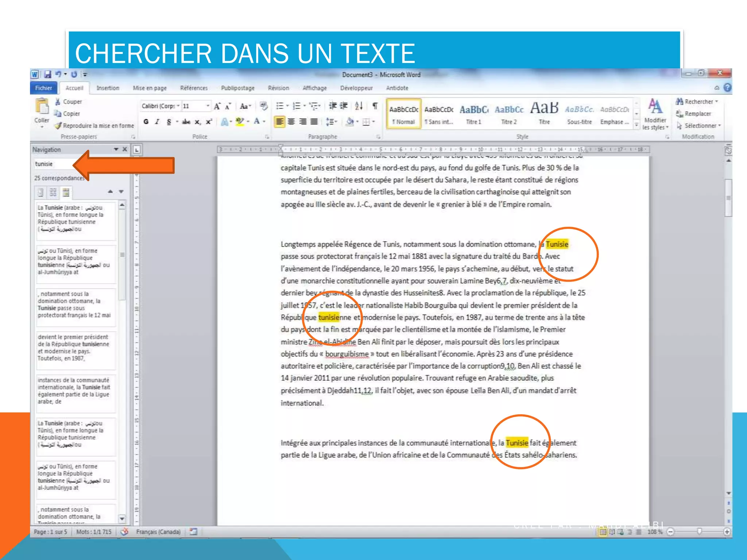Click font color A button
The image size is (747, 560).
pyautogui.click(x=257, y=122)
